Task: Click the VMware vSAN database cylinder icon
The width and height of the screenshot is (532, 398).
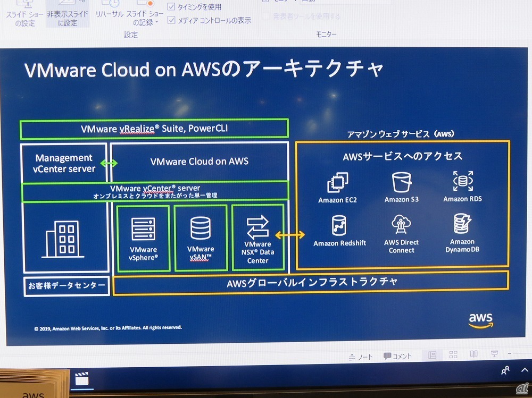Action: (x=201, y=228)
